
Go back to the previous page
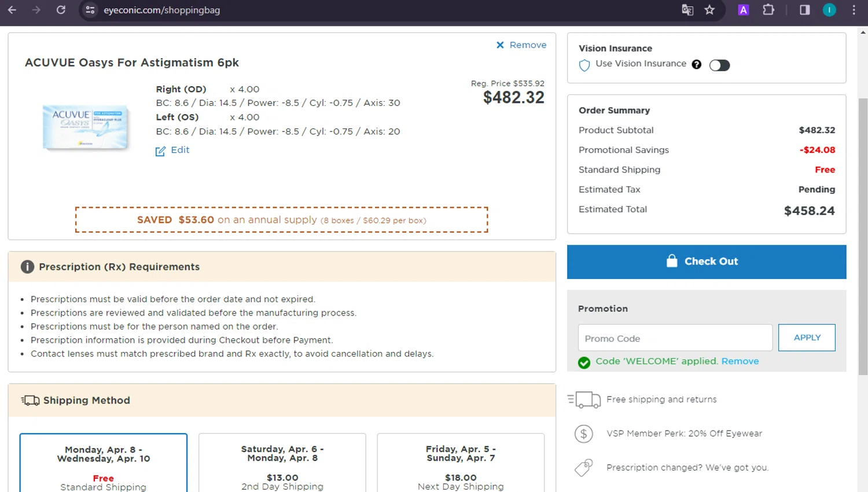(12, 10)
